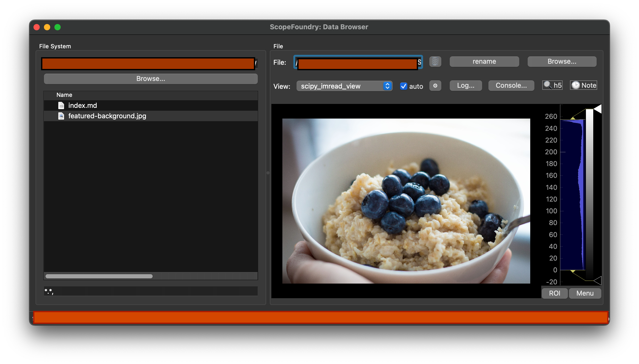The image size is (639, 364).
Task: Minimize the Data Browser window
Action: 47,27
